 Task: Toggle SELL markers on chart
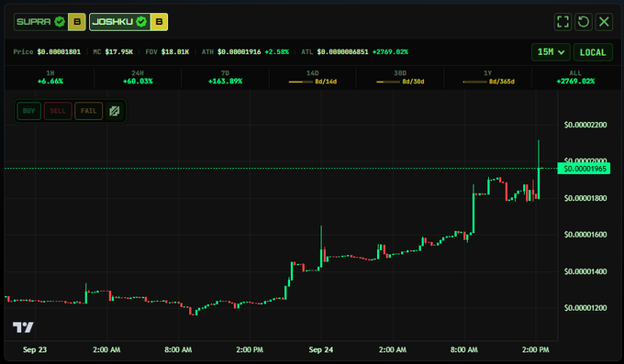coord(58,111)
